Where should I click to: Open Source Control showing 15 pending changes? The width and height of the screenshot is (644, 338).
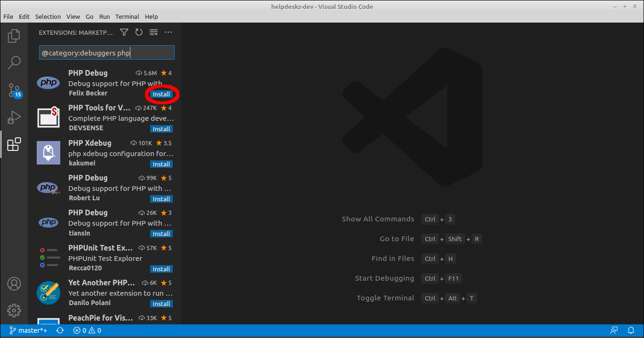click(14, 90)
